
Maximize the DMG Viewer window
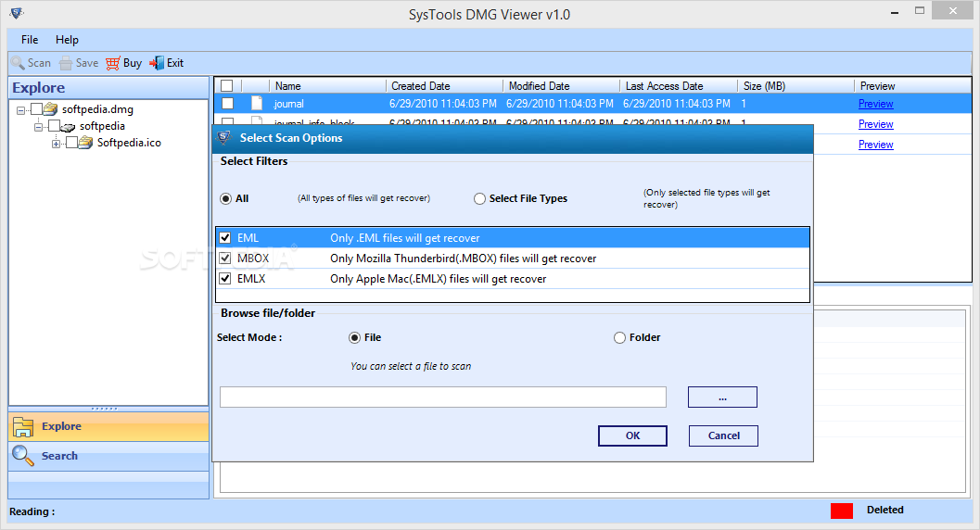point(920,10)
